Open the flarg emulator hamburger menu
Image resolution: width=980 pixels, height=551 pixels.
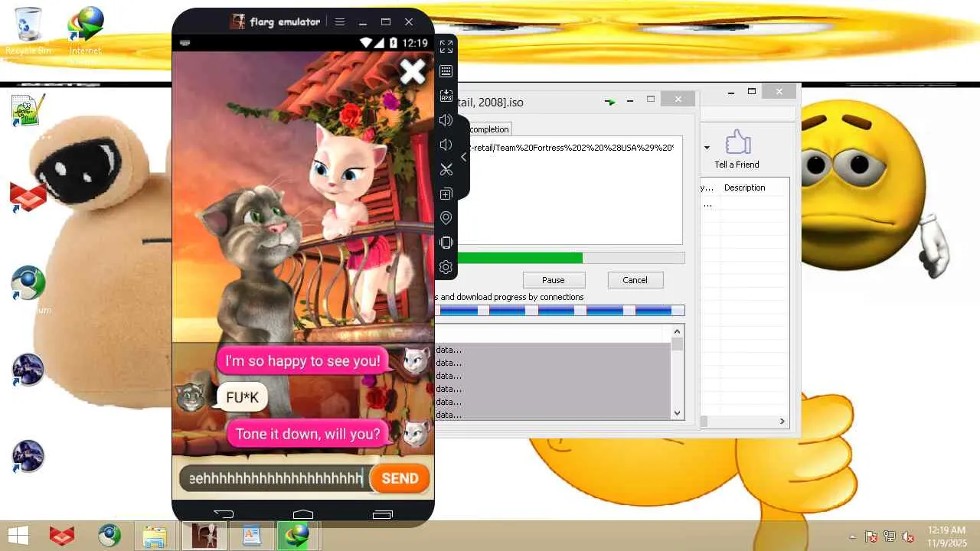point(340,21)
